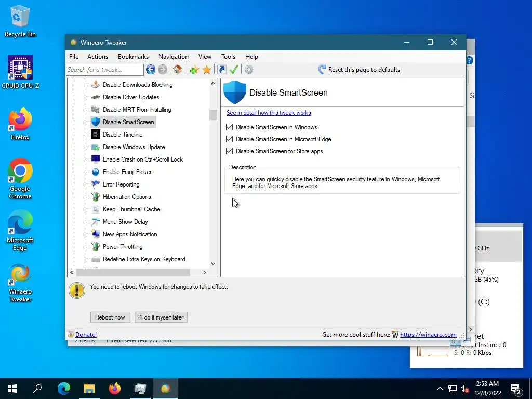Open See in detail how this tweak works link

point(269,113)
